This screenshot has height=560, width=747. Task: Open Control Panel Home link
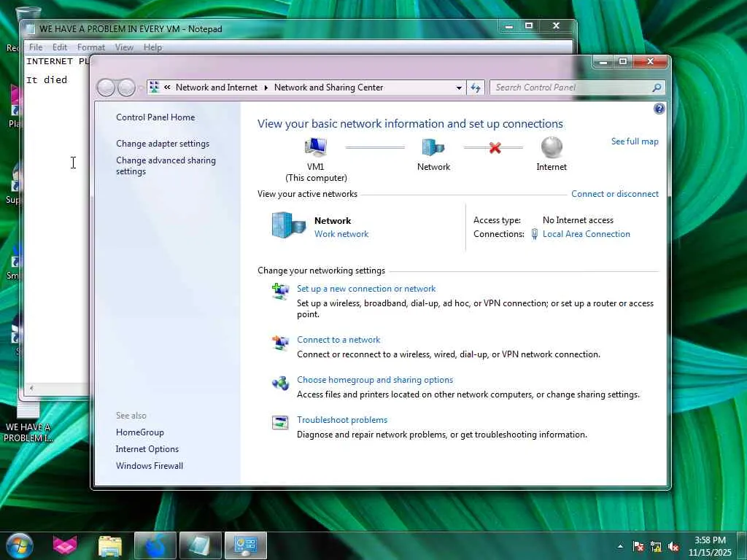(155, 117)
